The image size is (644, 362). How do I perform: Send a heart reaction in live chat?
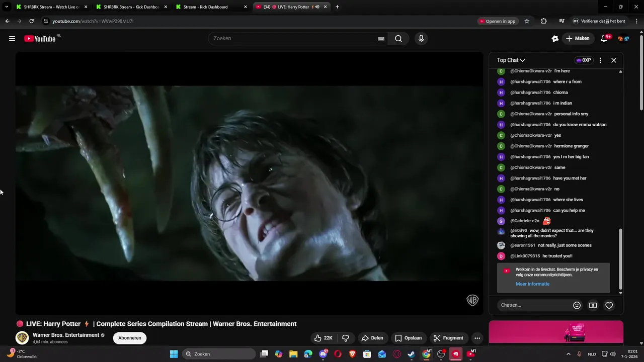coord(609,305)
